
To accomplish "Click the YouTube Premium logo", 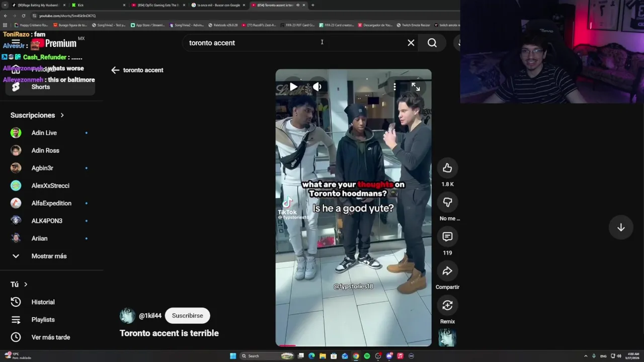I will click(x=53, y=44).
